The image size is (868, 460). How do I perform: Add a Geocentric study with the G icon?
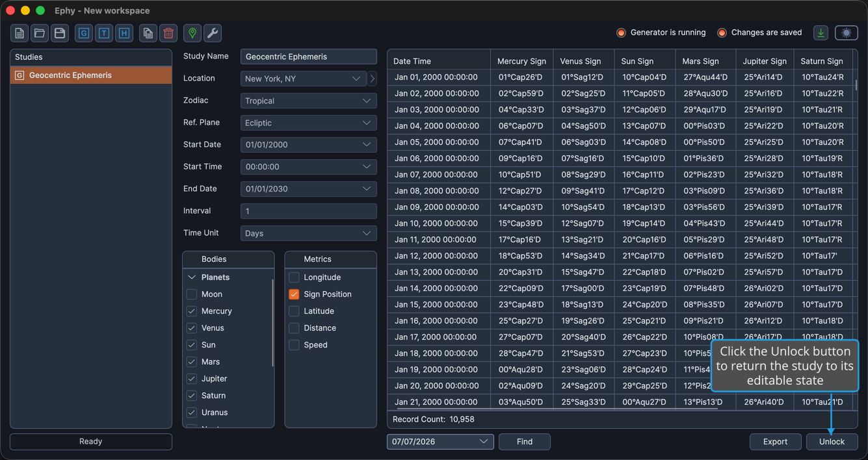(84, 33)
